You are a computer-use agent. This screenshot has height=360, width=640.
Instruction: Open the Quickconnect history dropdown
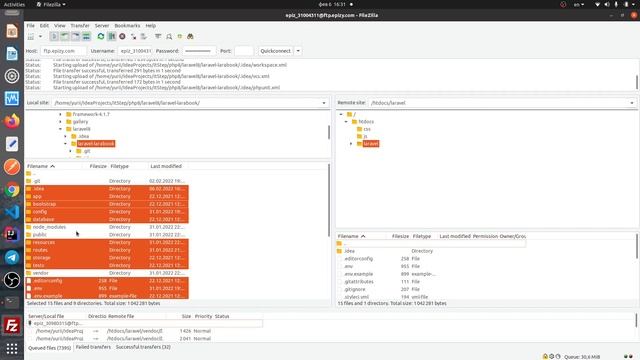298,51
